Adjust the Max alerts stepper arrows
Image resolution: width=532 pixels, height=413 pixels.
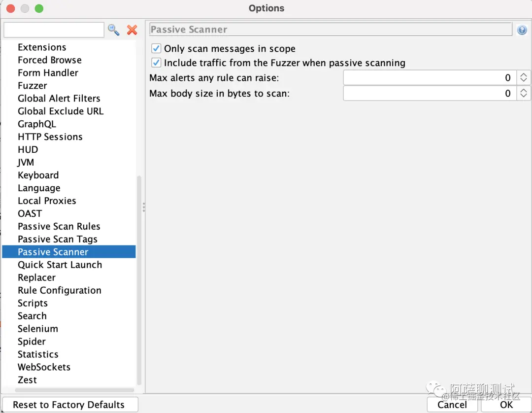click(x=524, y=78)
